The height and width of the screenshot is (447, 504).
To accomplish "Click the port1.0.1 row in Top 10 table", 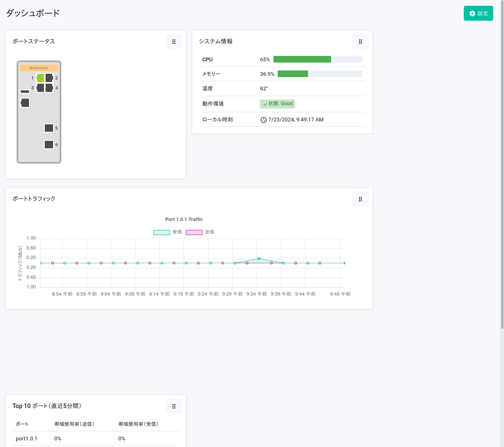I will click(96, 438).
